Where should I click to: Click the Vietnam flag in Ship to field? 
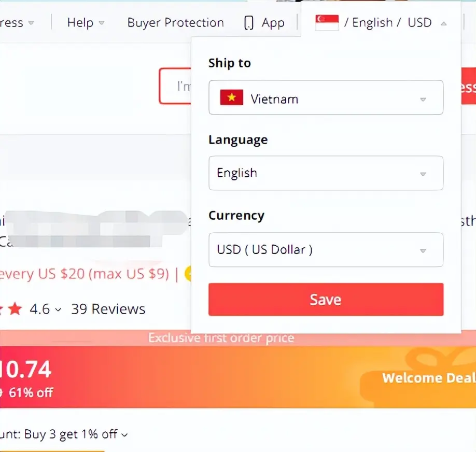tap(232, 97)
